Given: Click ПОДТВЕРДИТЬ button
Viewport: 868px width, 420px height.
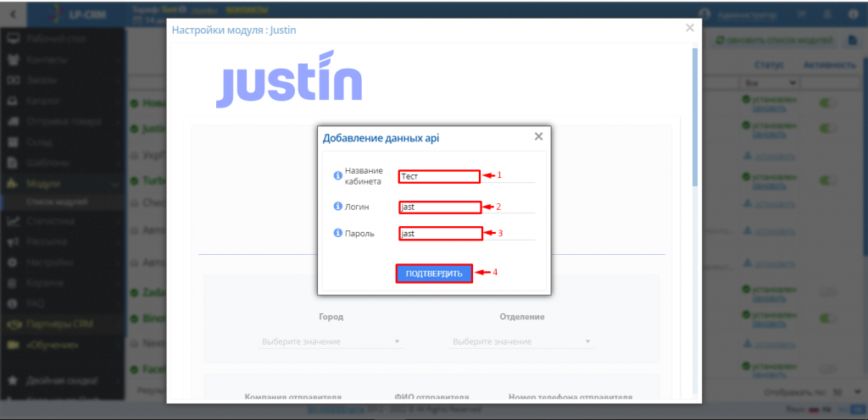Looking at the screenshot, I should [434, 274].
